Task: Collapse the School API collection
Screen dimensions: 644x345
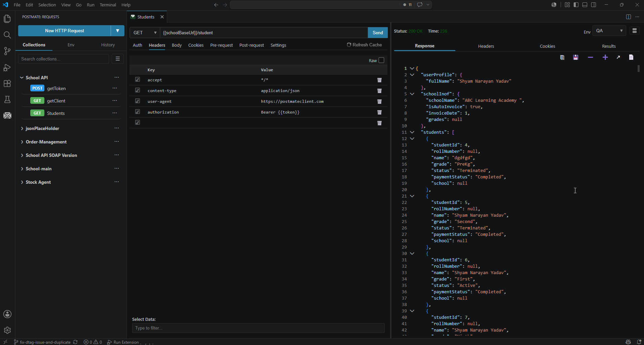Action: click(22, 78)
